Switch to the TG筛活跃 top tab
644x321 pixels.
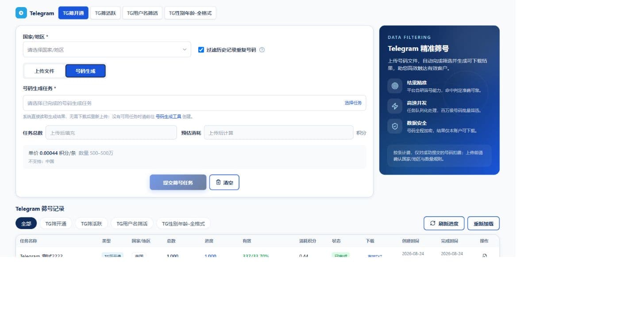click(105, 13)
